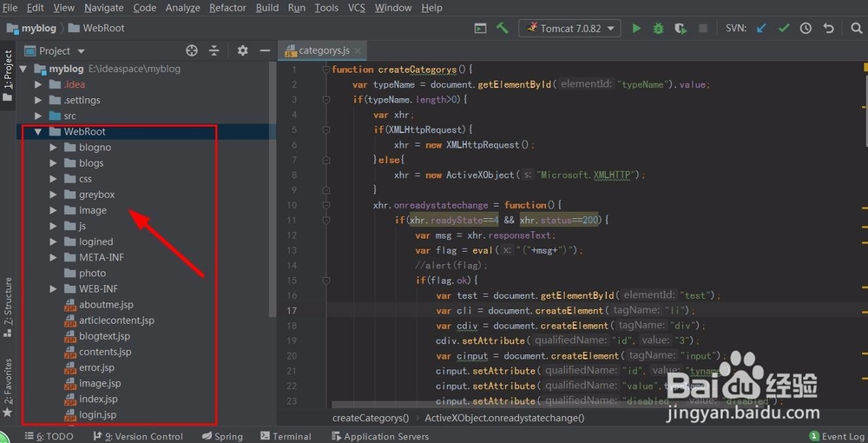Expand the blogno folder
This screenshot has width=868, height=443.
click(x=53, y=148)
